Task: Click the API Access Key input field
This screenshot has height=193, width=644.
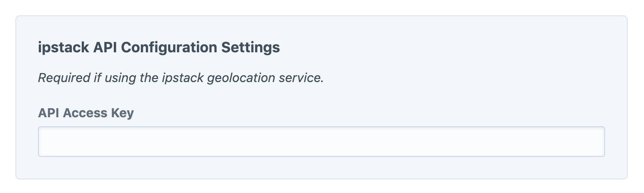Action: (321, 142)
